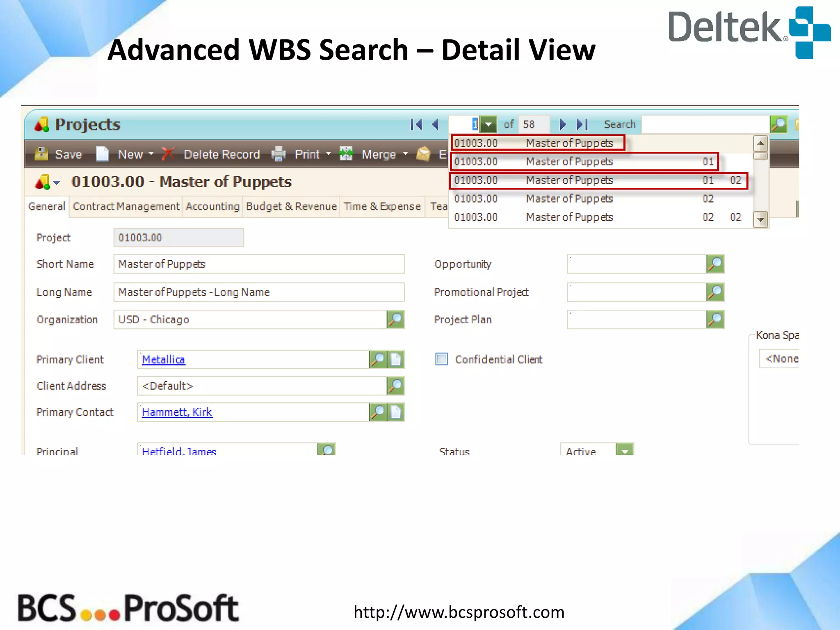Open Primary Contact lookup magnifier
The image size is (840, 630).
click(378, 412)
